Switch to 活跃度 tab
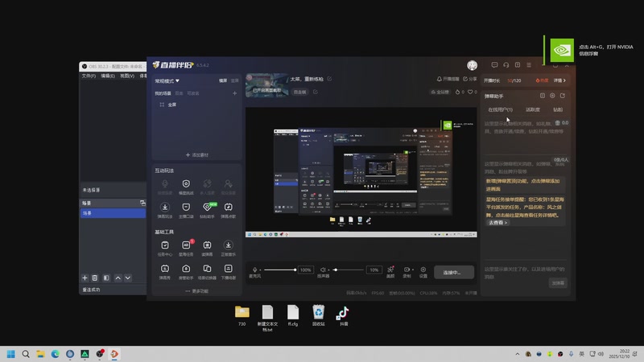 click(533, 109)
